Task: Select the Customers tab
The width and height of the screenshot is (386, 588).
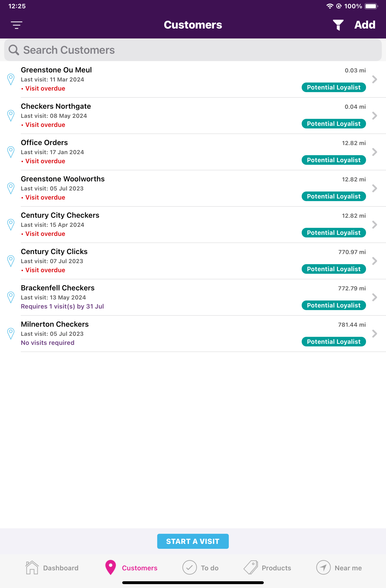Action: click(x=131, y=568)
